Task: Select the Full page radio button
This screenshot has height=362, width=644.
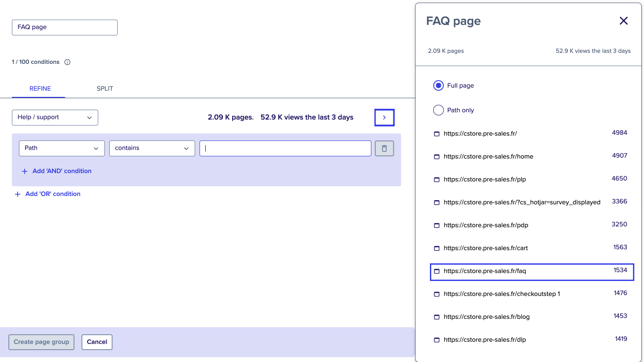Action: point(438,85)
